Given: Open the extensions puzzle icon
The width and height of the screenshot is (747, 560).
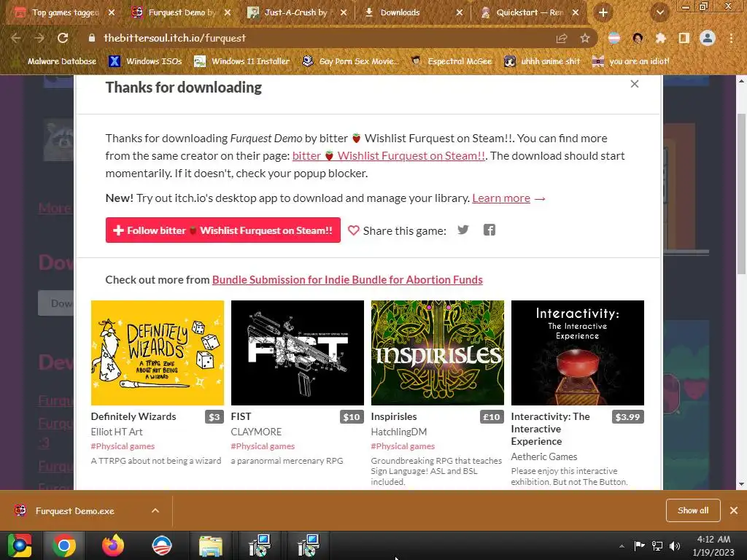Looking at the screenshot, I should click(x=660, y=38).
